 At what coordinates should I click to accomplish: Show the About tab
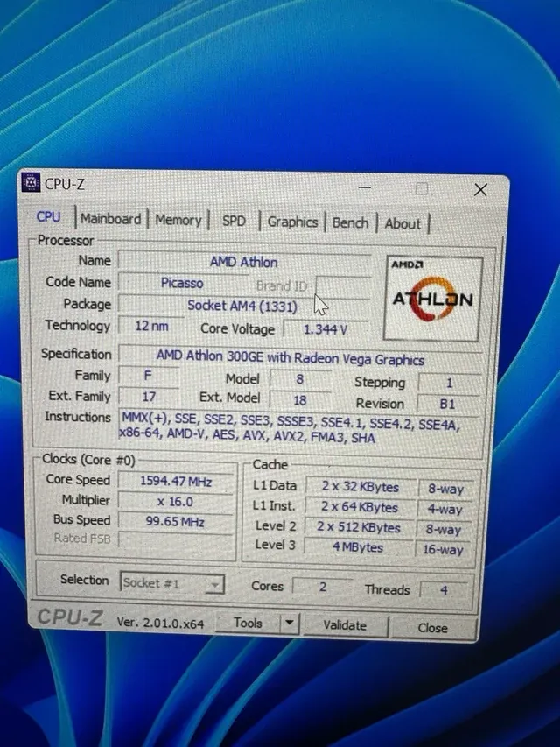pyautogui.click(x=402, y=224)
